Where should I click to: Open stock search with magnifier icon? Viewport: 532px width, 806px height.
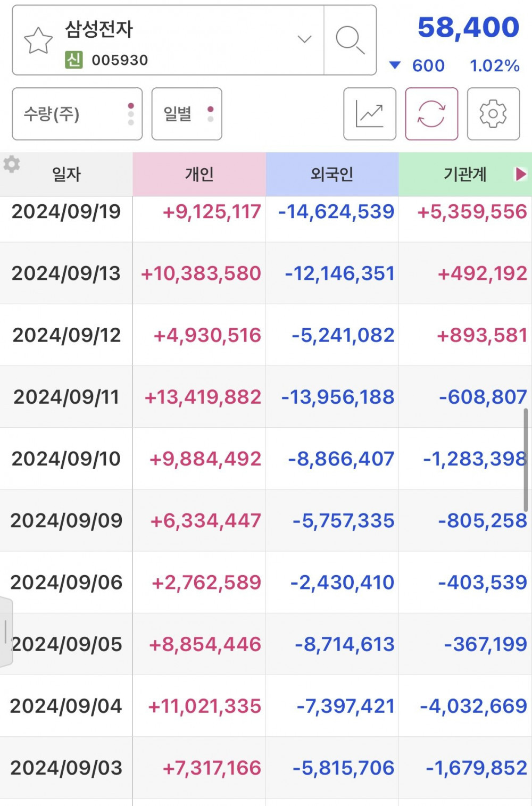pos(350,40)
